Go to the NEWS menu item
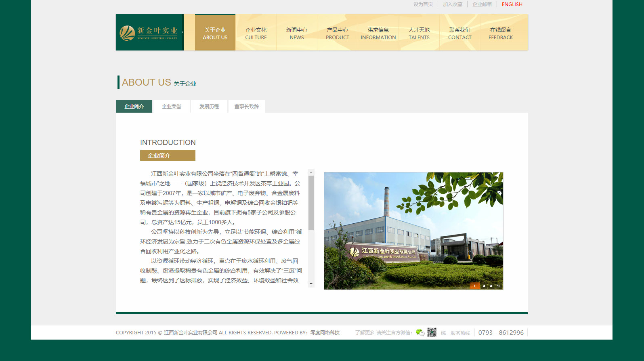Viewport: 644px width, 361px height. point(297,33)
